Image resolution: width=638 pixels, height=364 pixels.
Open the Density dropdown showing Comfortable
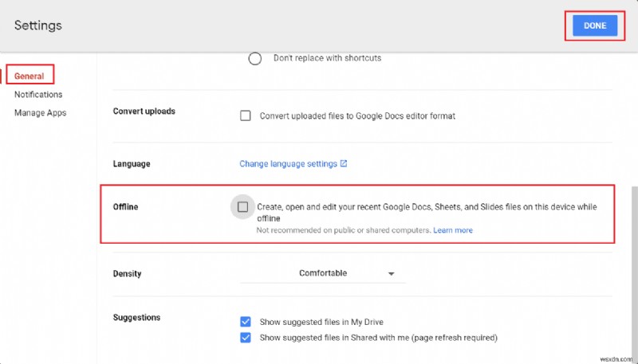point(323,273)
